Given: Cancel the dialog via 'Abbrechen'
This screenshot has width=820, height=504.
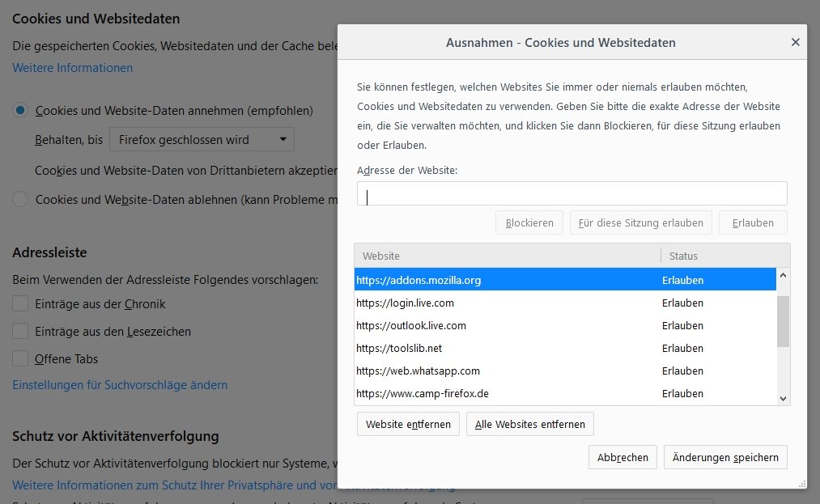Looking at the screenshot, I should [622, 457].
